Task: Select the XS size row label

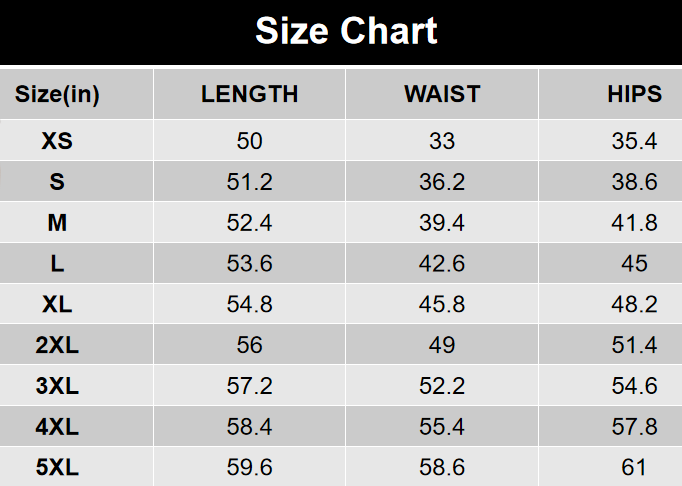Action: pos(57,141)
